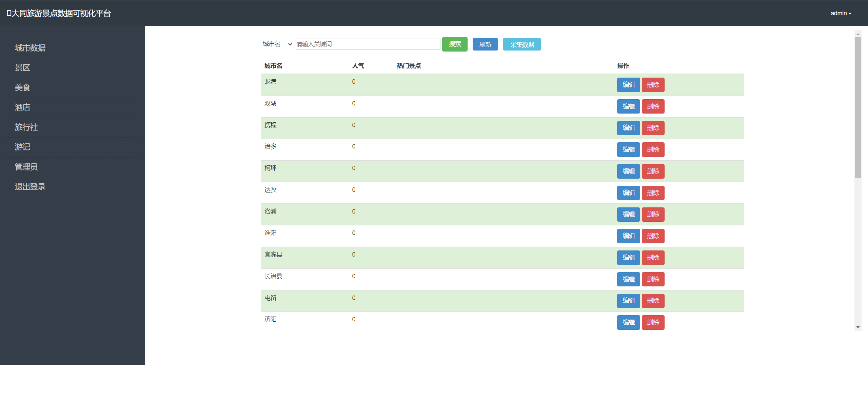Viewport: 868px width, 404px height.
Task: Open the 城市名 search field dropdown
Action: (x=277, y=44)
